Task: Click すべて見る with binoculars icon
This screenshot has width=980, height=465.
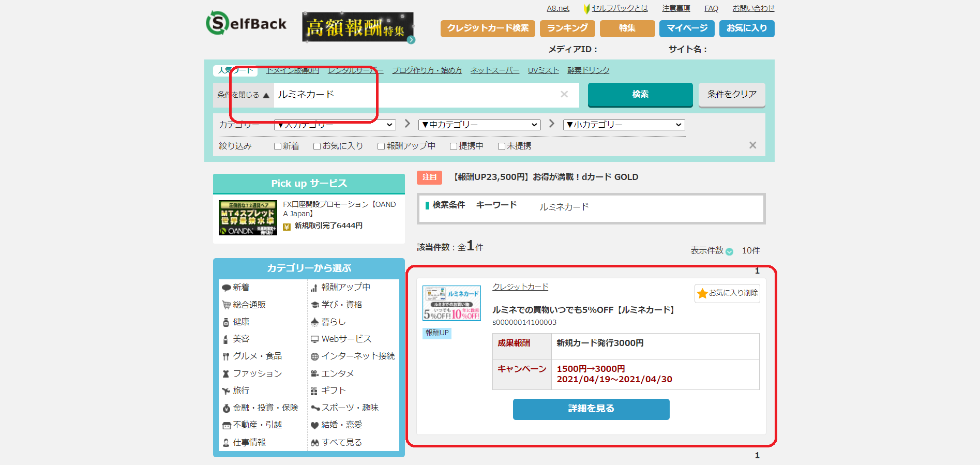Action: coord(336,442)
